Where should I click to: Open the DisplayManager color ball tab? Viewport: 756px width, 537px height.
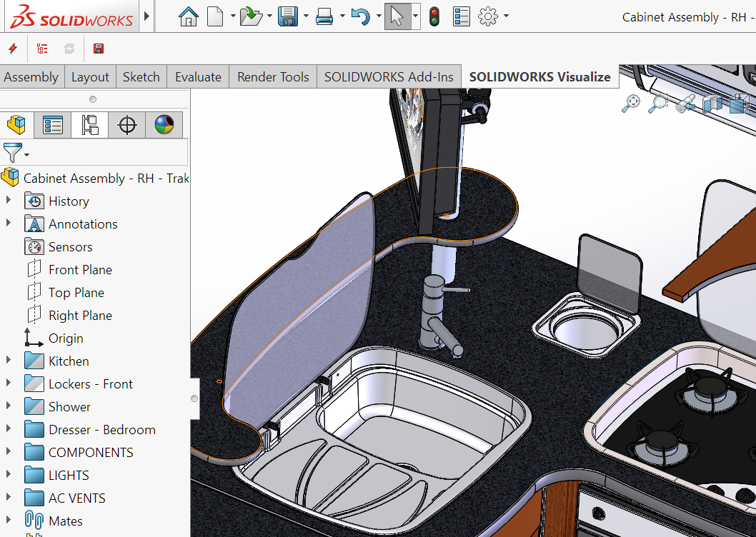(x=164, y=125)
